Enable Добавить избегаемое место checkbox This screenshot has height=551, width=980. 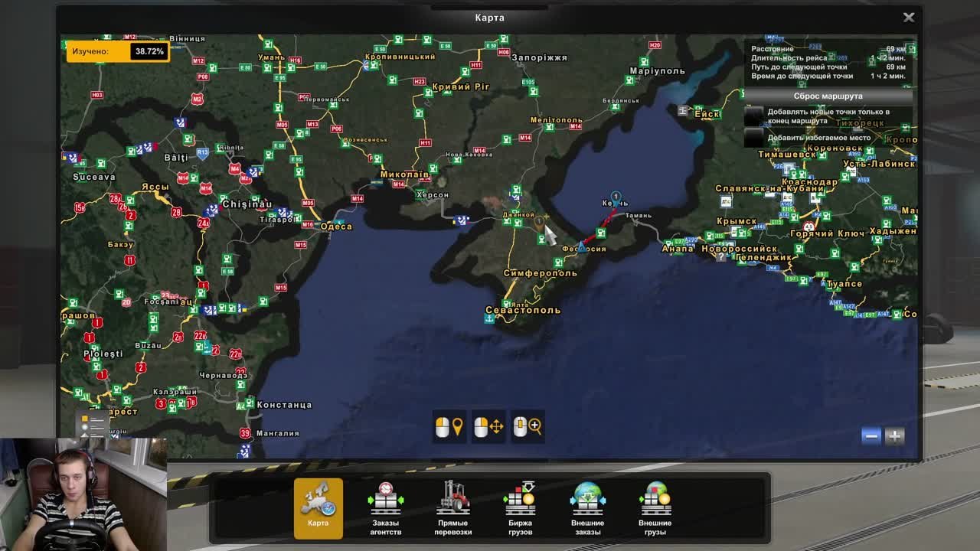coord(755,138)
